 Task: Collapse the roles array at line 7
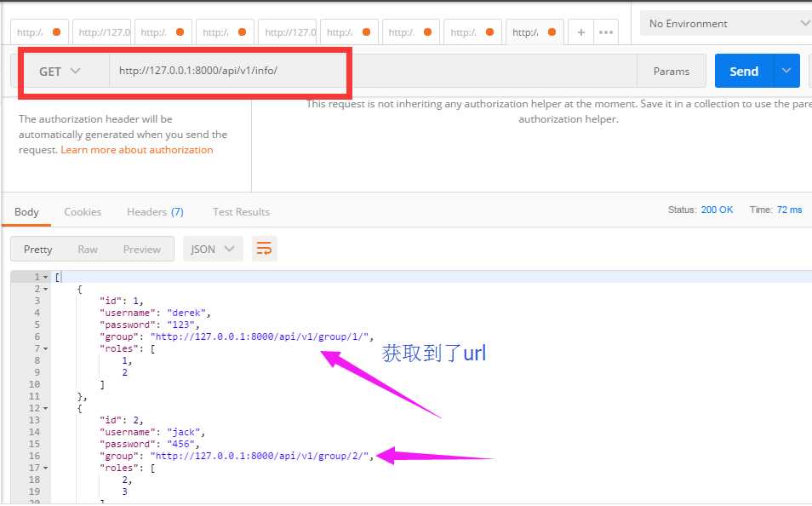(46, 349)
